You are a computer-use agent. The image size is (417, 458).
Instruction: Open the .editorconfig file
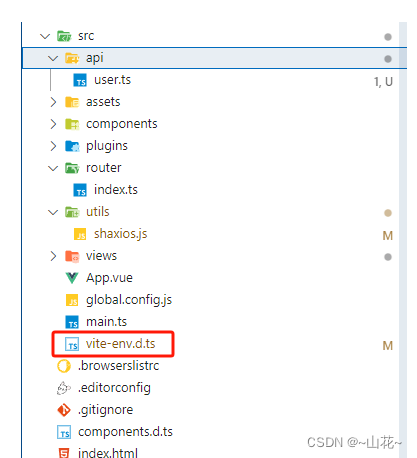[114, 388]
